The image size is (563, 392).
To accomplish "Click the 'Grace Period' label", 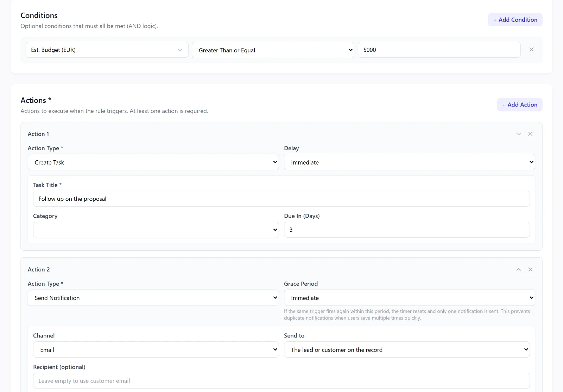I will coord(301,284).
